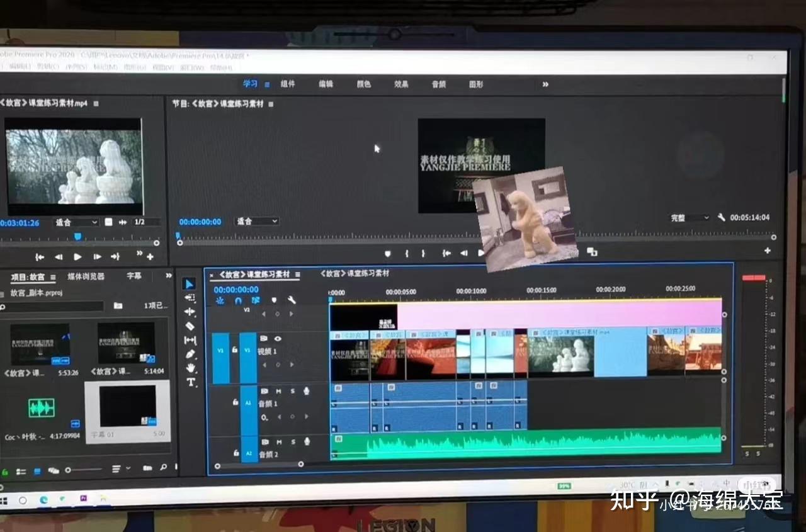Image resolution: width=806 pixels, height=532 pixels.
Task: Toggle the V1 track eye visibility
Action: pyautogui.click(x=278, y=339)
